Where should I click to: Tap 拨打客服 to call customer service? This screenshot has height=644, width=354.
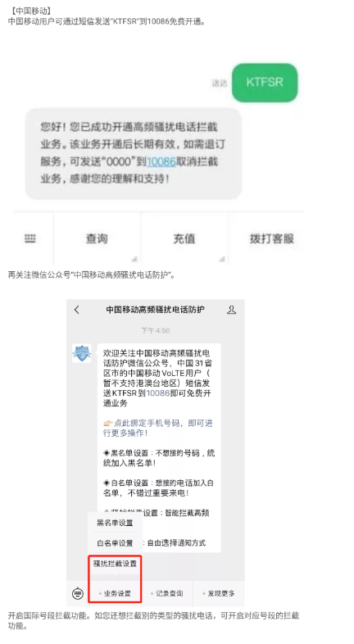pos(272,238)
